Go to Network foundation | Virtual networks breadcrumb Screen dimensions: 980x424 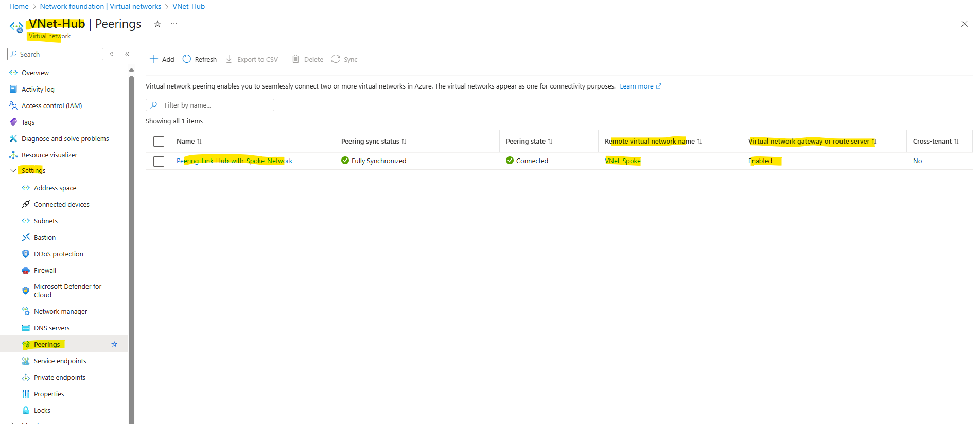tap(100, 6)
